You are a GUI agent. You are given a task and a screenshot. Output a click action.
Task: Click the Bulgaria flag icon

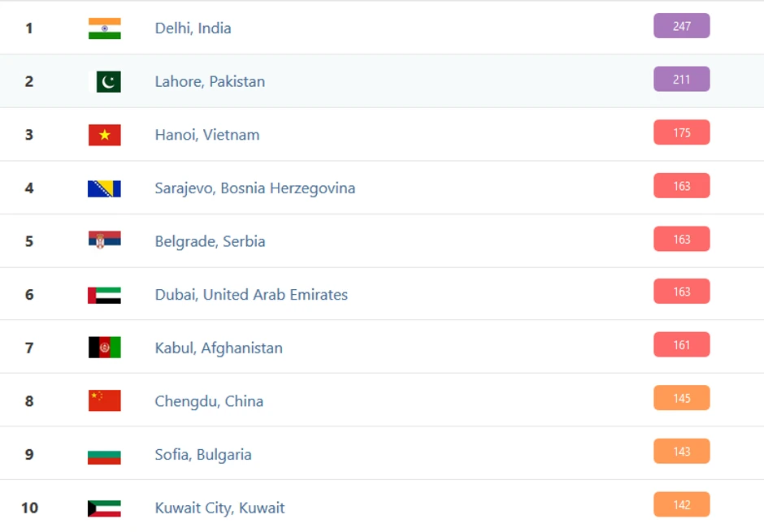(104, 455)
